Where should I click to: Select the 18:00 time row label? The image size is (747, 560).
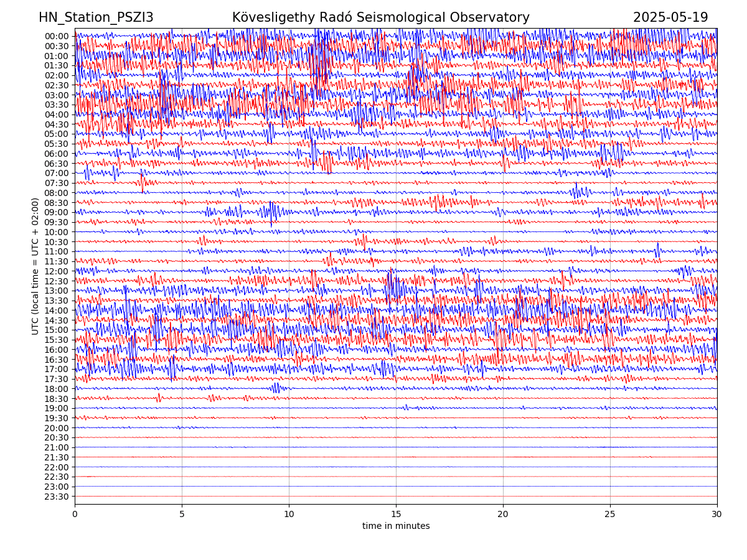pos(56,389)
